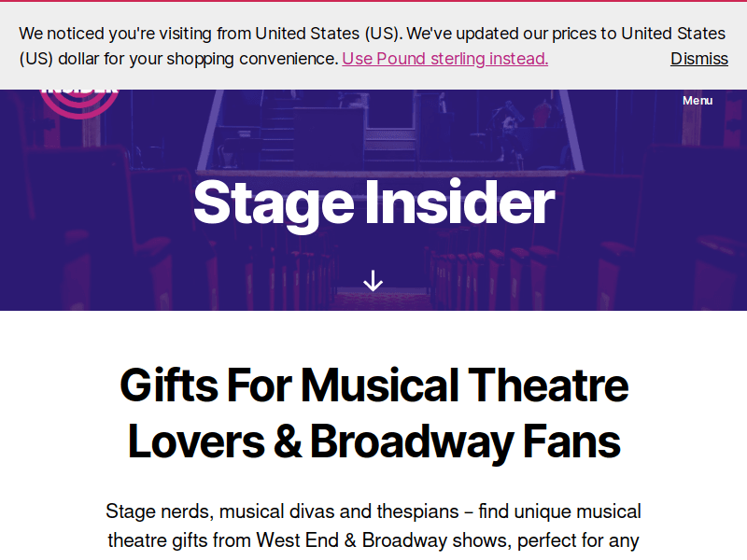This screenshot has width=747, height=560.
Task: Dismiss the currency change notification
Action: click(699, 58)
